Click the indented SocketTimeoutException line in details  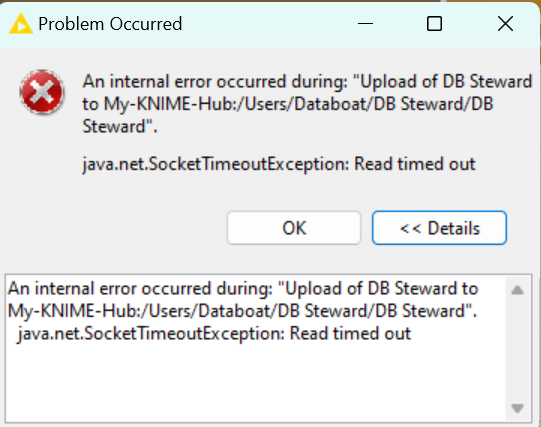(214, 334)
